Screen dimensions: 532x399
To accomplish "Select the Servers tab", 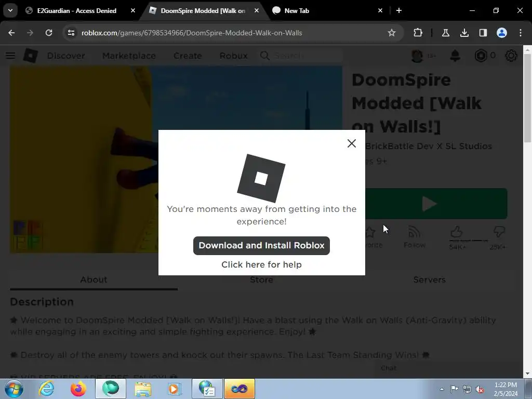I will point(429,280).
